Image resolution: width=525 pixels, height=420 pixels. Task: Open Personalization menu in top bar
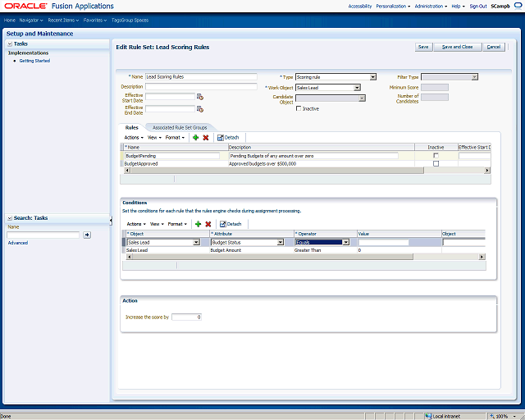pyautogui.click(x=393, y=6)
